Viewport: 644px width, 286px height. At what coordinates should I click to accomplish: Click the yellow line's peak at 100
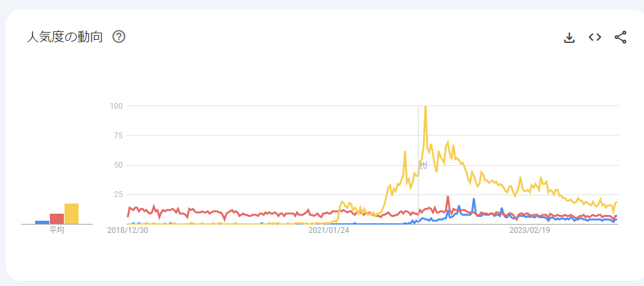point(425,107)
